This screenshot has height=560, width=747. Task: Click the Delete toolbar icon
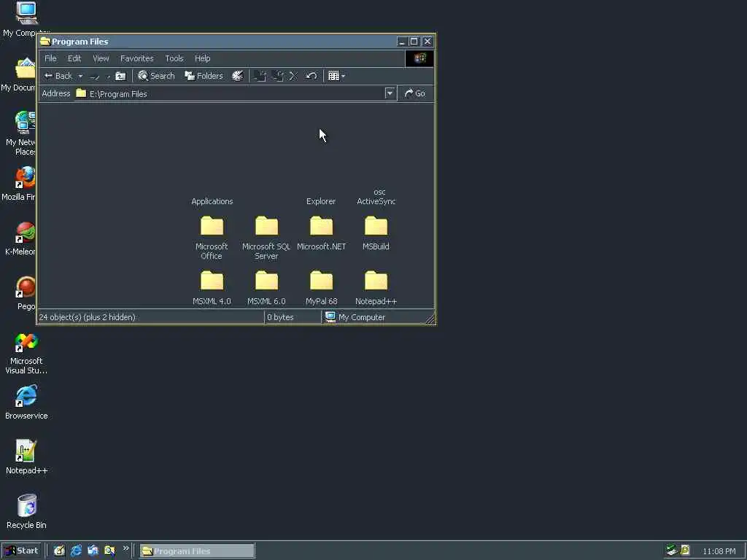(293, 76)
